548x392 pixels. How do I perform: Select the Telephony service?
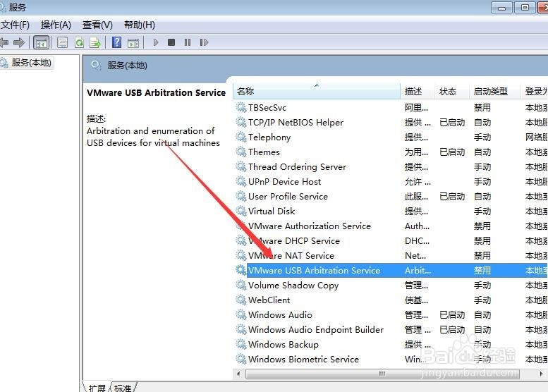pyautogui.click(x=391, y=137)
